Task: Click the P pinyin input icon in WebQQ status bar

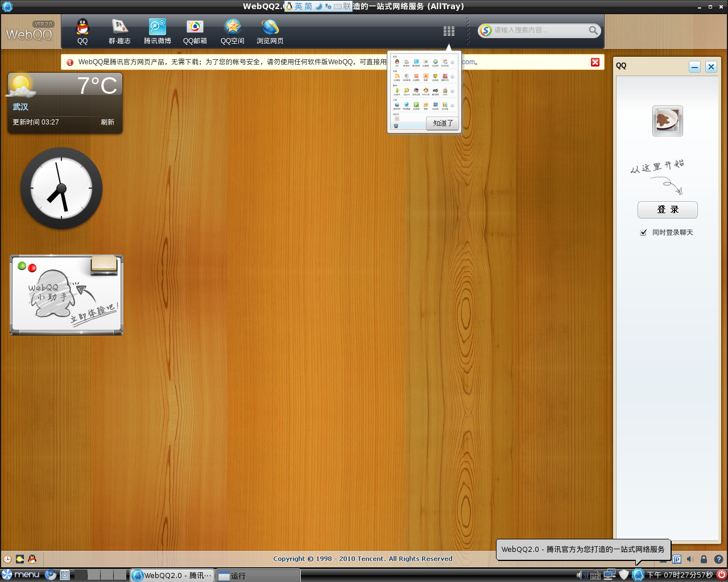Action: 677,559
